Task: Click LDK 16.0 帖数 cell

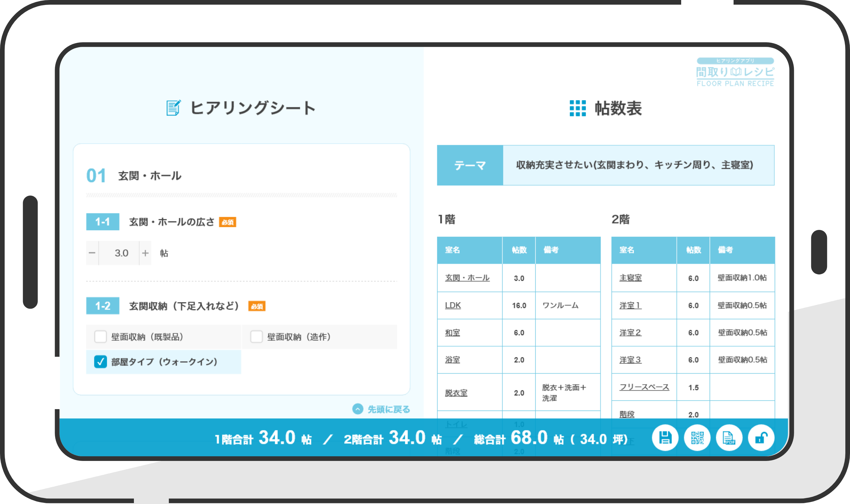Action: click(519, 305)
